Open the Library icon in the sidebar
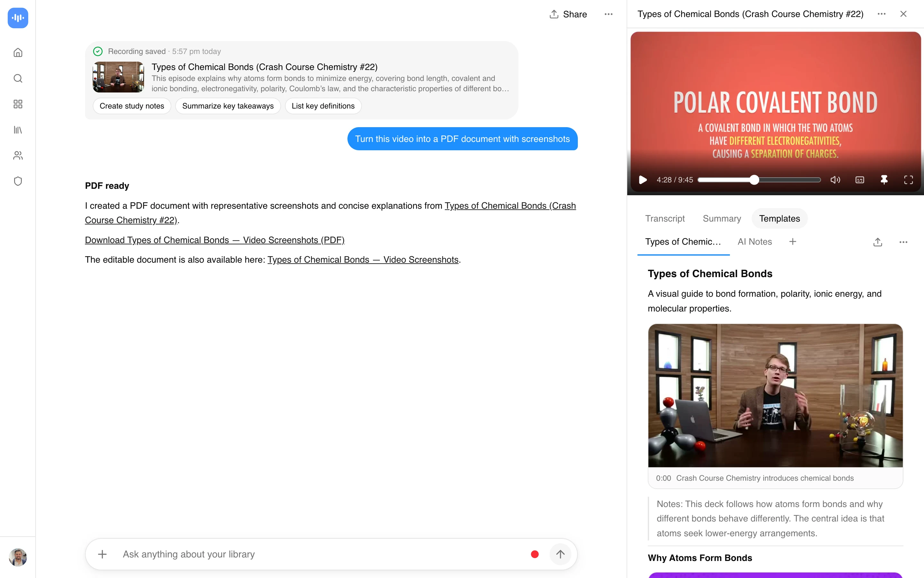 18,130
